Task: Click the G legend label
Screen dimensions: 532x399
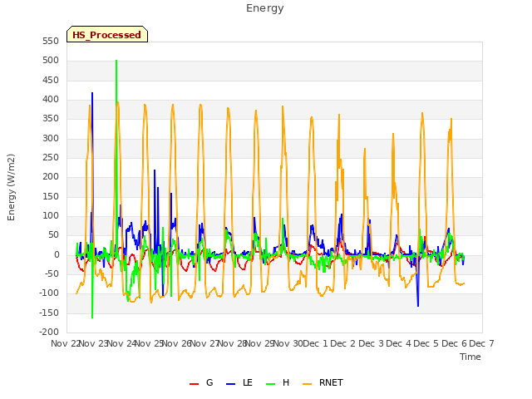Action: (x=209, y=382)
